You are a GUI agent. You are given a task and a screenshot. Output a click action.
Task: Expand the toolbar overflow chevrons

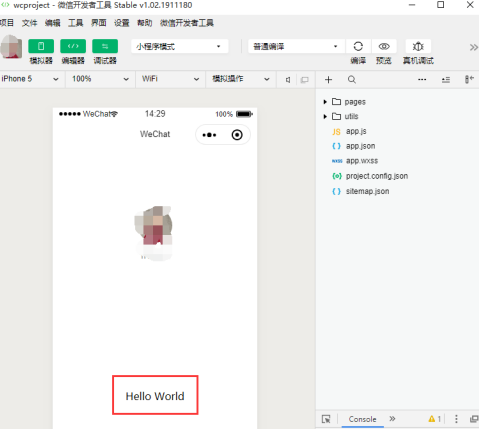click(x=474, y=47)
